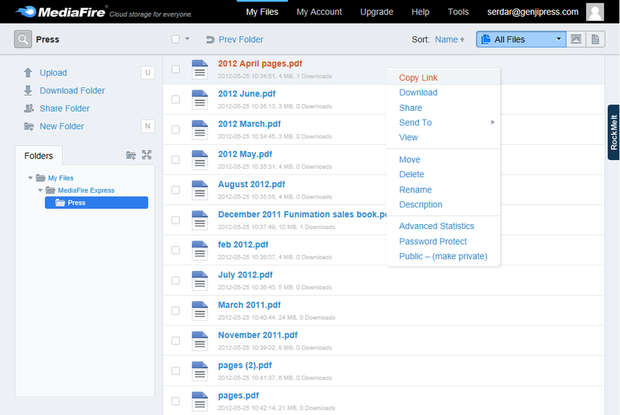The height and width of the screenshot is (415, 620).
Task: Open the 2012 June.pdf file link
Action: tap(247, 94)
